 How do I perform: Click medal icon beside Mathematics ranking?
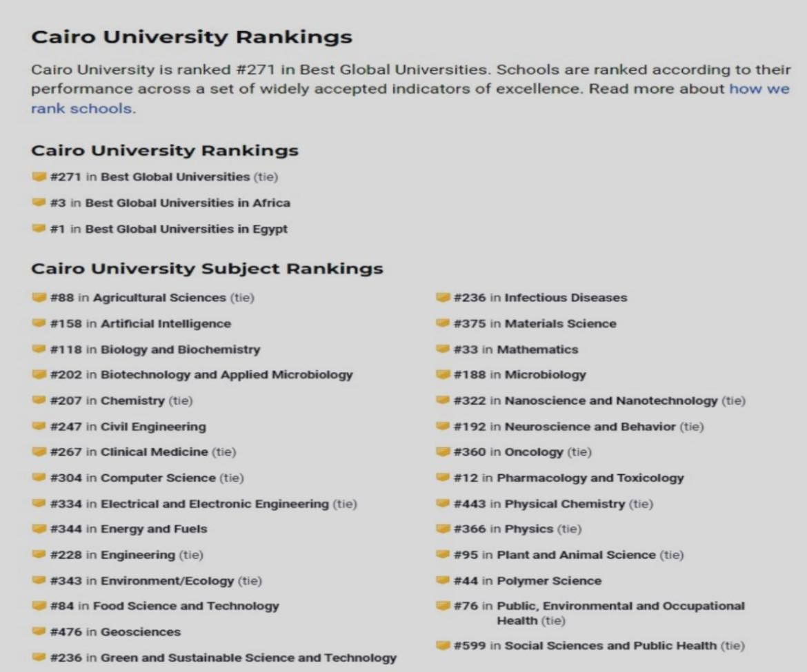point(443,349)
